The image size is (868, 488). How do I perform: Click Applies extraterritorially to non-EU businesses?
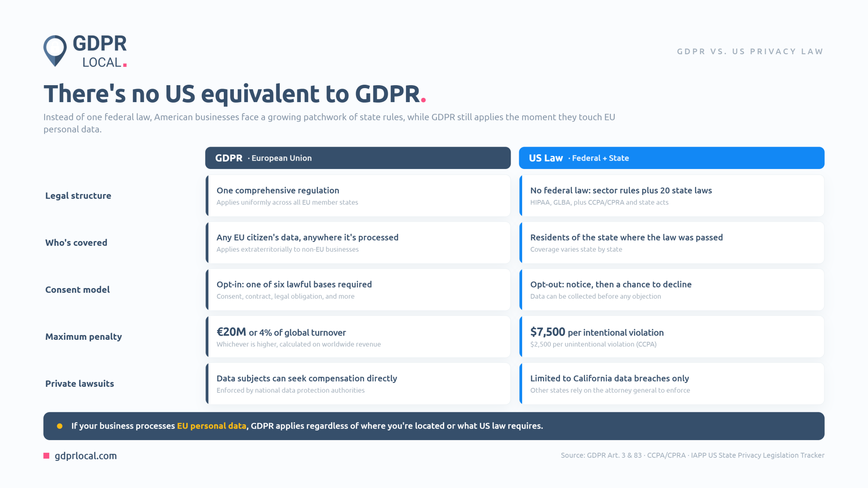pyautogui.click(x=287, y=250)
